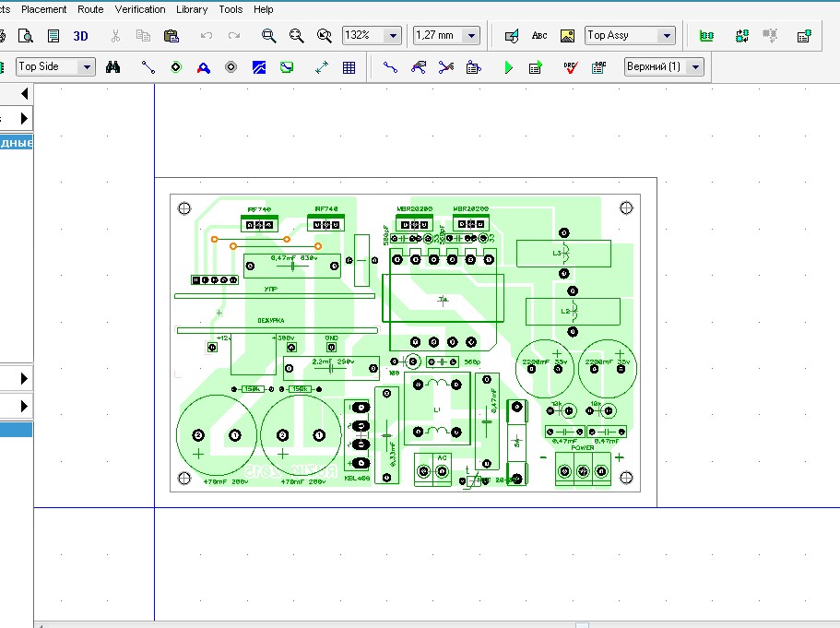Viewport: 840px width, 628px height.
Task: Click the Place Dimension arrow tool
Action: pyautogui.click(x=322, y=67)
